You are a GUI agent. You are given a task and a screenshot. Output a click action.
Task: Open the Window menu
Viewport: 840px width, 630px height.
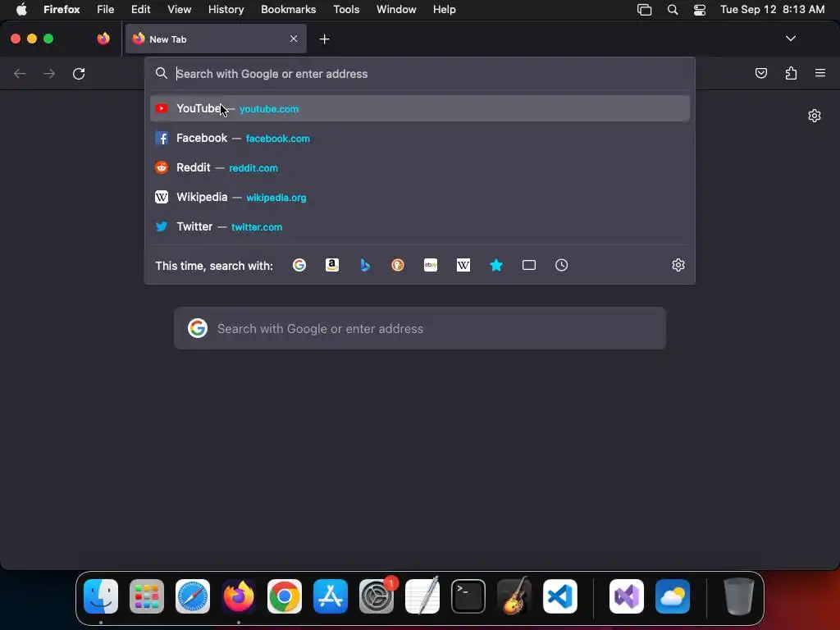point(396,9)
